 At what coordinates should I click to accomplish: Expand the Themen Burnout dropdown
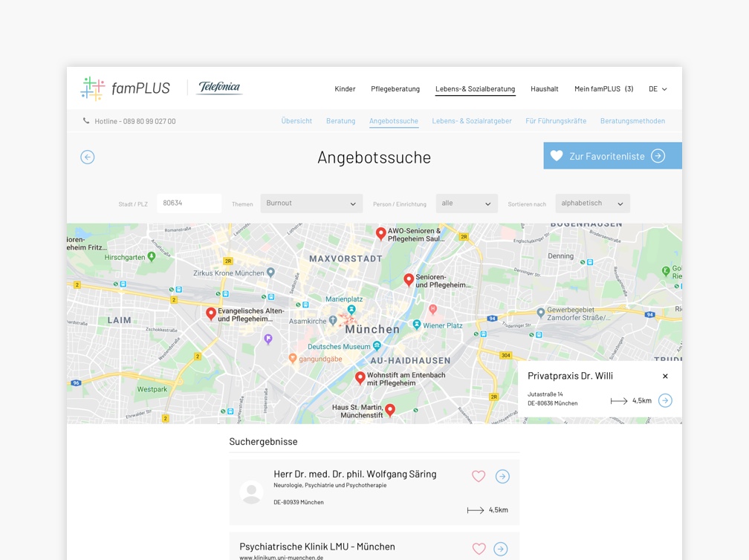coord(311,204)
